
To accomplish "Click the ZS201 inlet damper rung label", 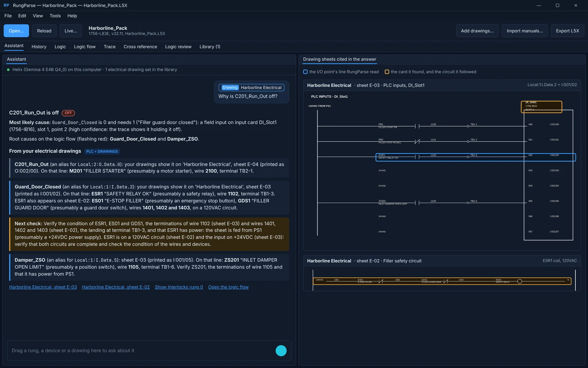I will (392, 202).
